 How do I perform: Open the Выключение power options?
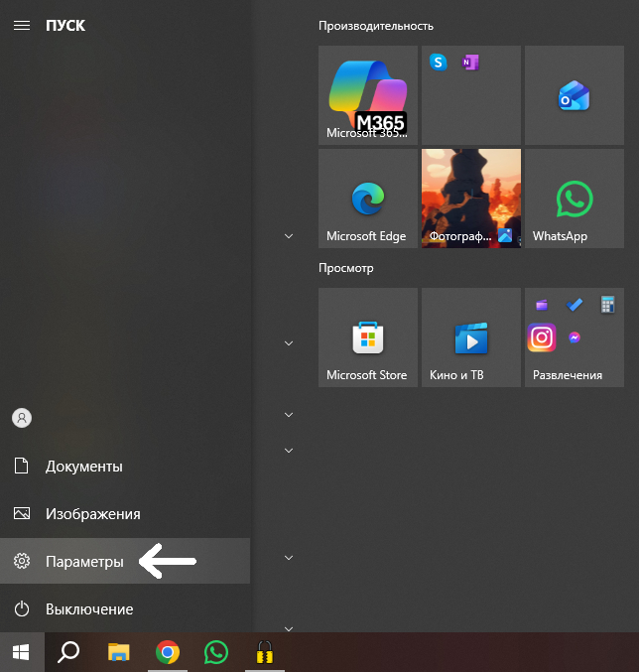pos(125,608)
